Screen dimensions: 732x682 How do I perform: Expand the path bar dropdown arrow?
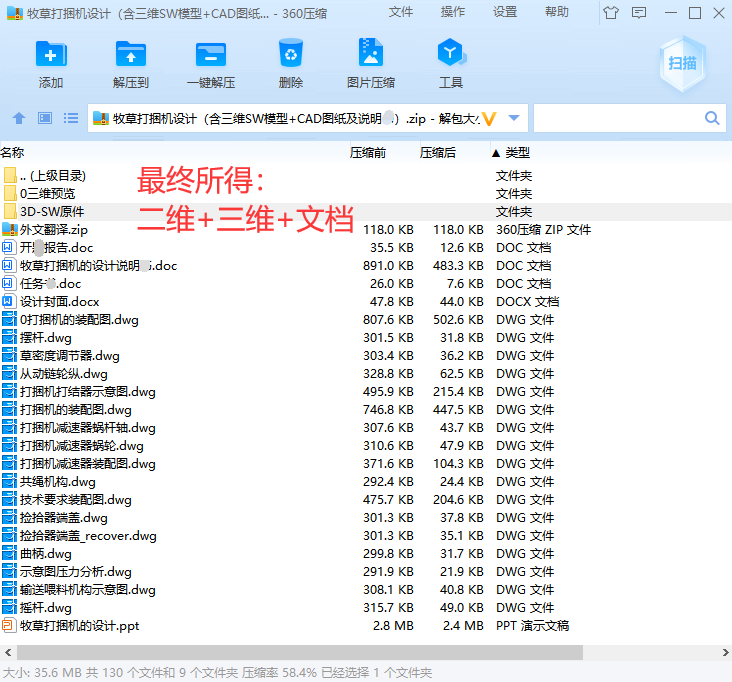(x=514, y=118)
